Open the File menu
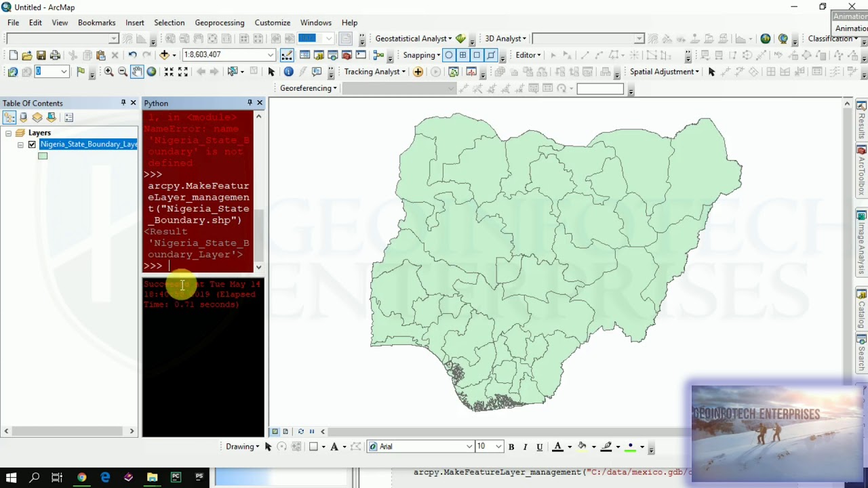The image size is (868, 488). 13,22
